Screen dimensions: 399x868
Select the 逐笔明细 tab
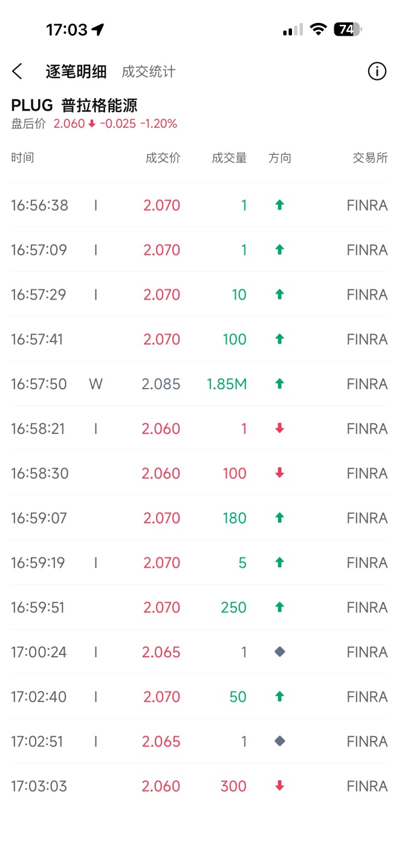click(x=76, y=71)
